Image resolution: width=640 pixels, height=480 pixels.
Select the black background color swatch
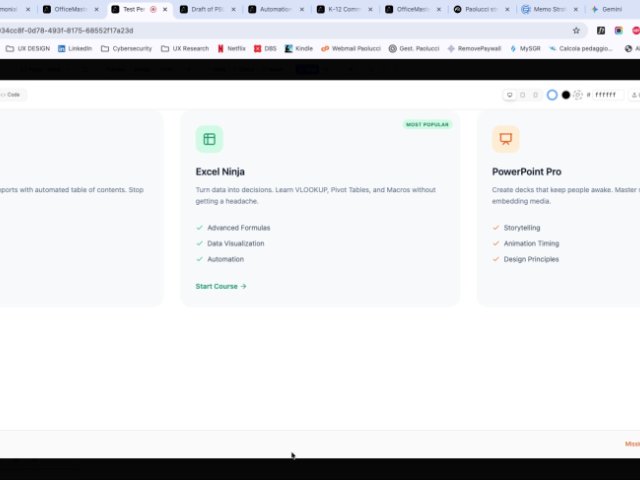(x=565, y=95)
